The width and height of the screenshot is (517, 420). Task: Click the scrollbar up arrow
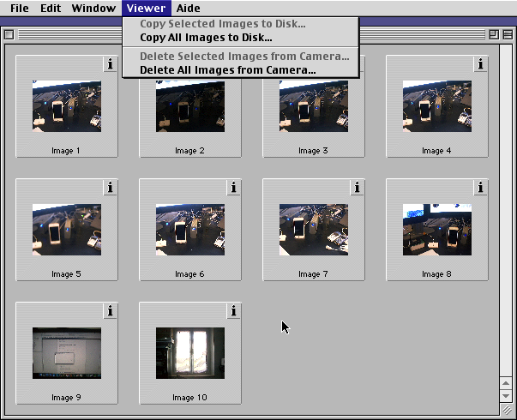[506, 383]
